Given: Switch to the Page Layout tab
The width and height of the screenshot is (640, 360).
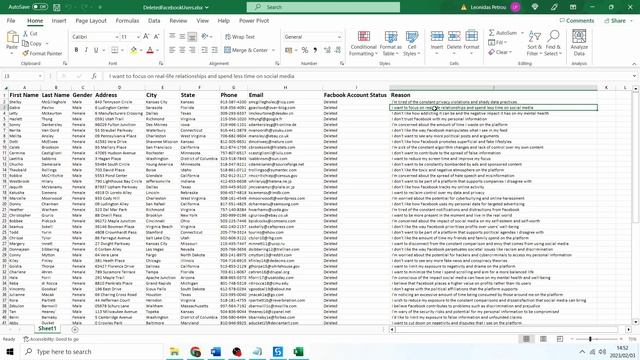Looking at the screenshot, I should [91, 20].
